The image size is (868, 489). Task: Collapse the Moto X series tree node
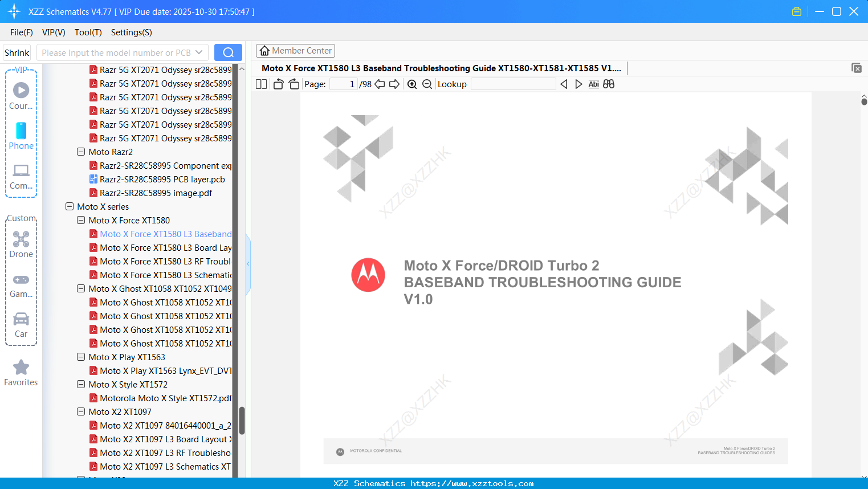tap(69, 206)
